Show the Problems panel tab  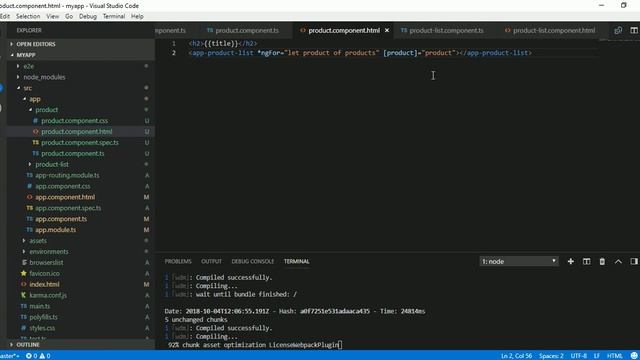coord(178,261)
